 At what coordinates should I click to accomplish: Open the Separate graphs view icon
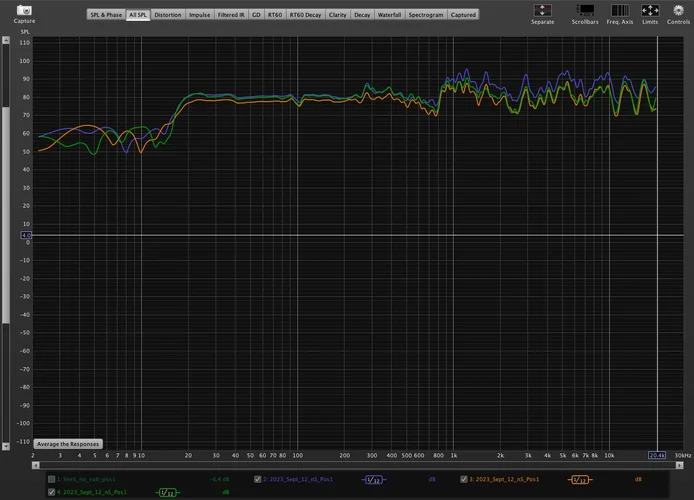click(x=542, y=10)
